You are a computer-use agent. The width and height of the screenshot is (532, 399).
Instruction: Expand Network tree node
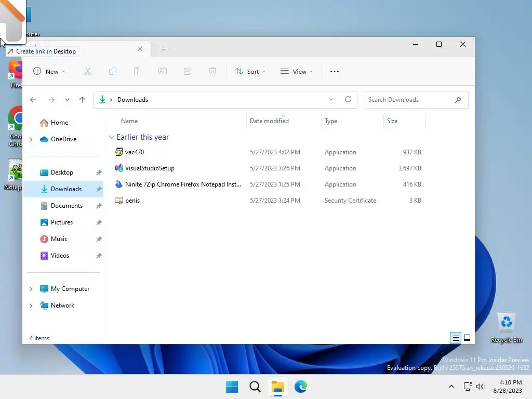click(31, 305)
